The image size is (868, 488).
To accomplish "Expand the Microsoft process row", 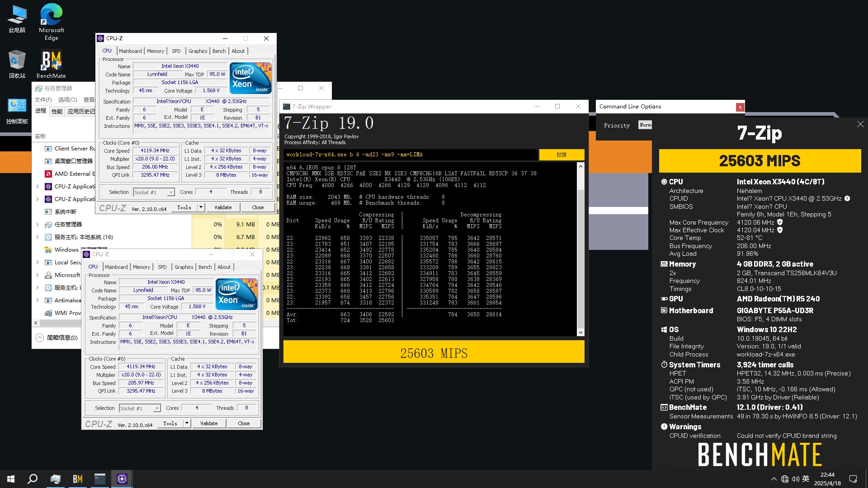I will point(38,275).
